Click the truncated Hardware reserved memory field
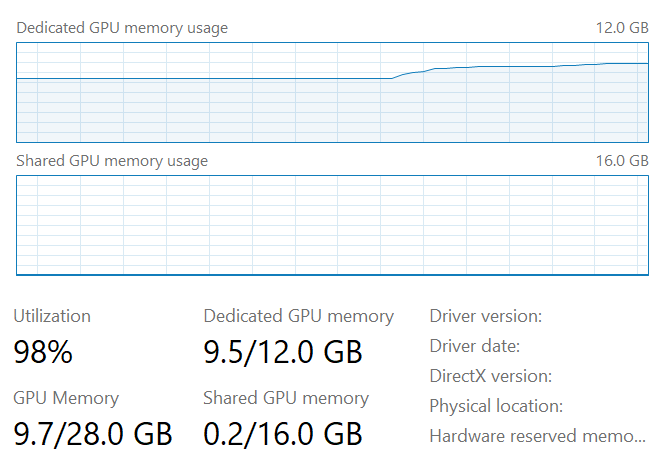672x470 pixels. pyautogui.click(x=537, y=436)
